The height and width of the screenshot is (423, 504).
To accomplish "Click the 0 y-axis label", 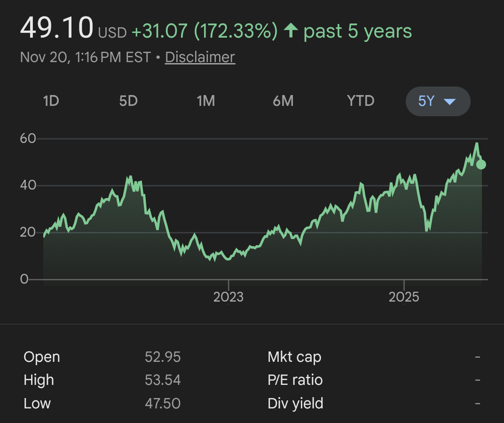I will pos(24,279).
